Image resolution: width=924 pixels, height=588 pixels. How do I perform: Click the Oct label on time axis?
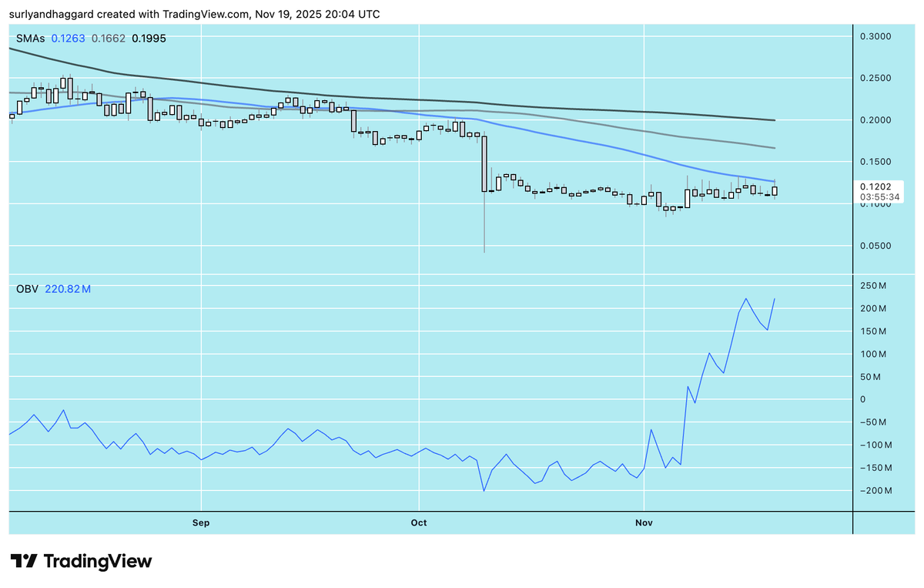(x=419, y=522)
